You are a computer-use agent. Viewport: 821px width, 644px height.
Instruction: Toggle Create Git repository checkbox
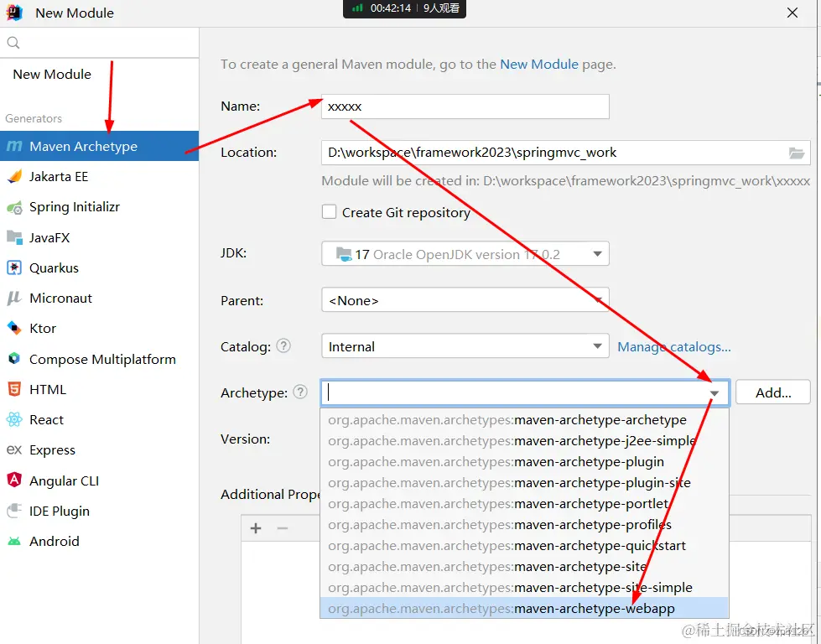coord(329,211)
